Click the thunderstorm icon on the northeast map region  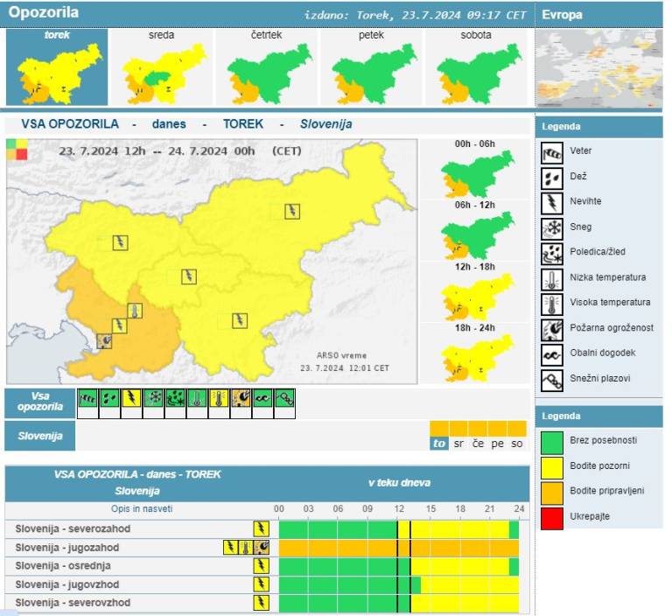tap(291, 211)
